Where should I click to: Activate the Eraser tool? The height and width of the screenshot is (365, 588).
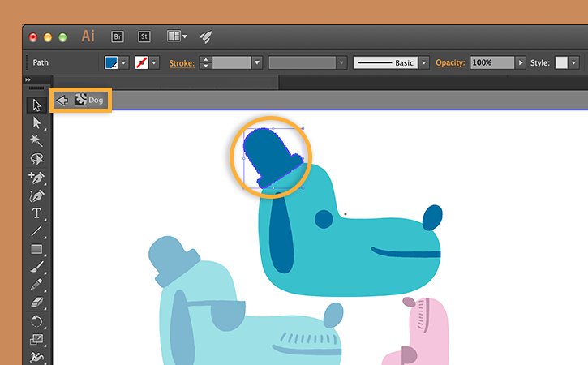36,303
